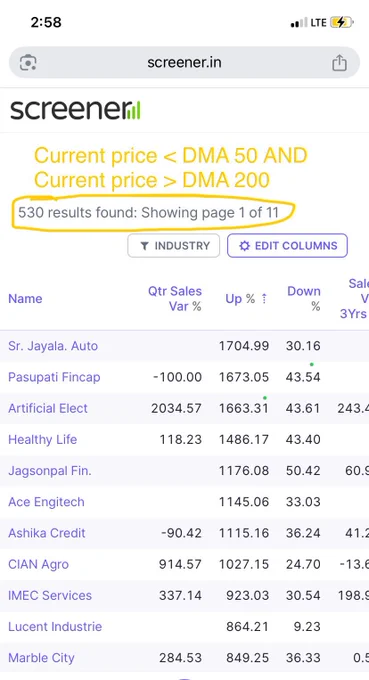Open CIAN Agro company link
Viewport: 369px width, 680px height.
point(39,565)
